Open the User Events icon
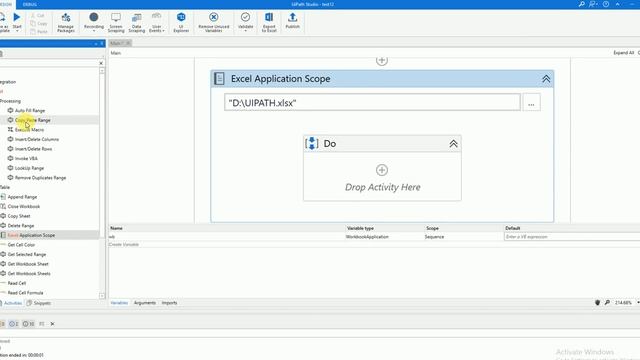The image size is (640, 360). click(156, 17)
